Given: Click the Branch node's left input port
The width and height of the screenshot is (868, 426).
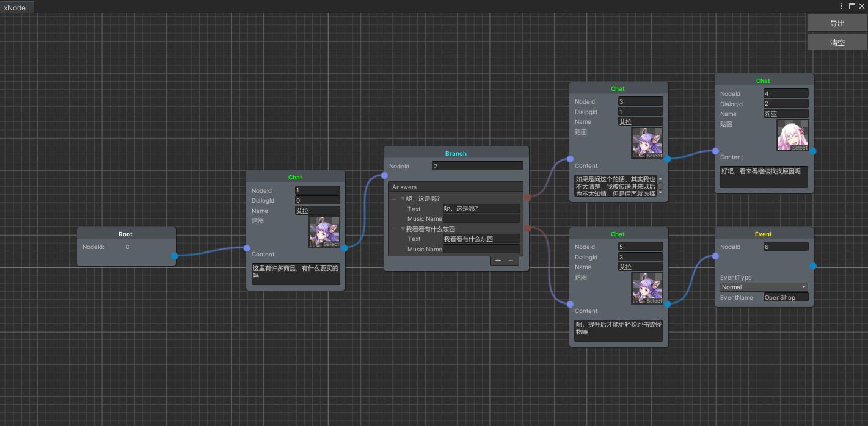Looking at the screenshot, I should point(384,176).
